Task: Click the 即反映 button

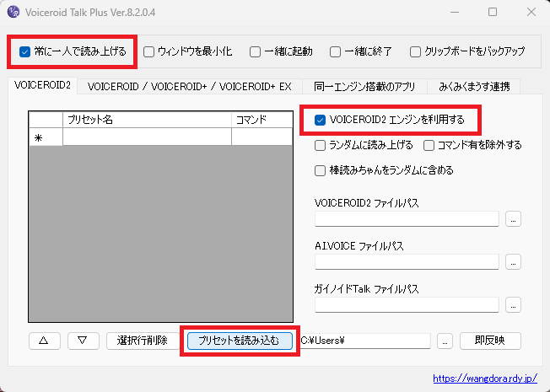Action: tap(490, 341)
